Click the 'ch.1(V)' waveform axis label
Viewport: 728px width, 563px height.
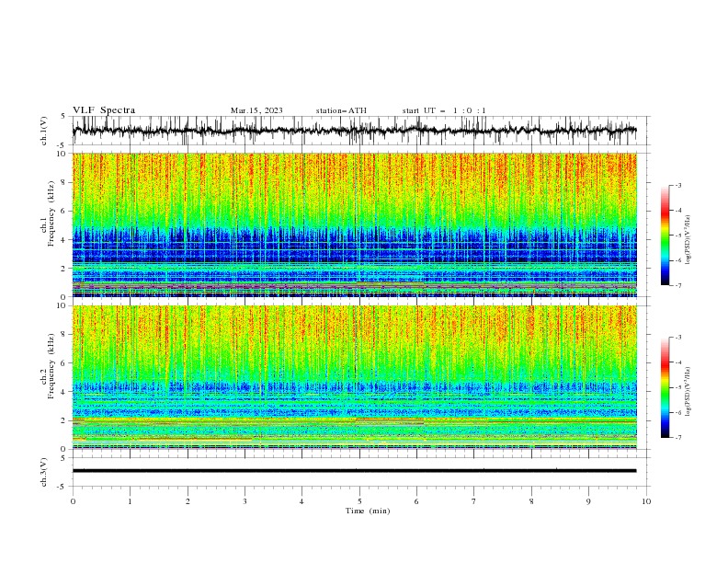[44, 131]
